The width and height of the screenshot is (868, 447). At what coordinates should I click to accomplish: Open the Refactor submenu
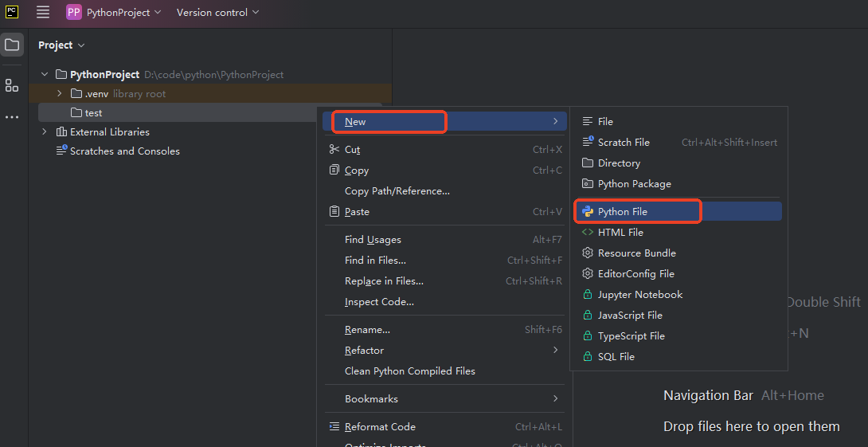click(x=364, y=351)
